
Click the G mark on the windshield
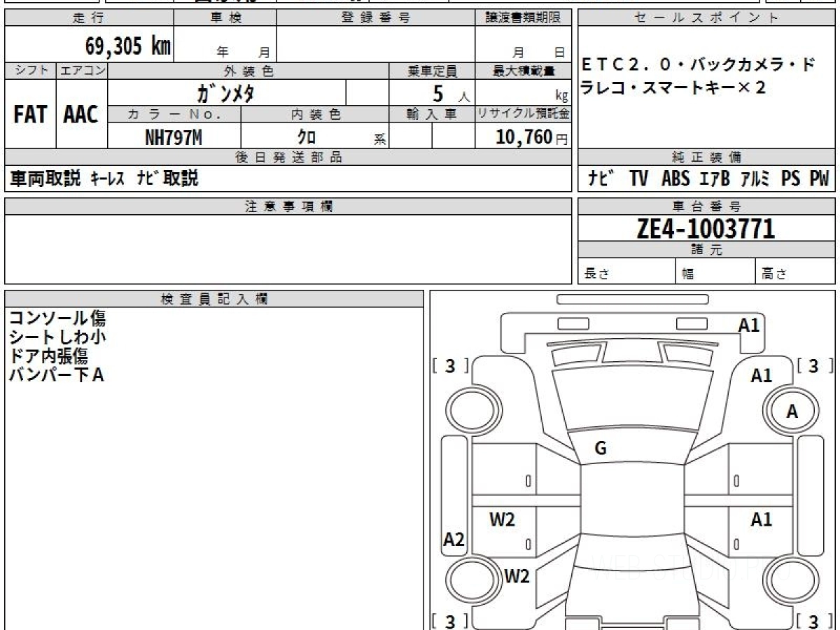pos(600,449)
